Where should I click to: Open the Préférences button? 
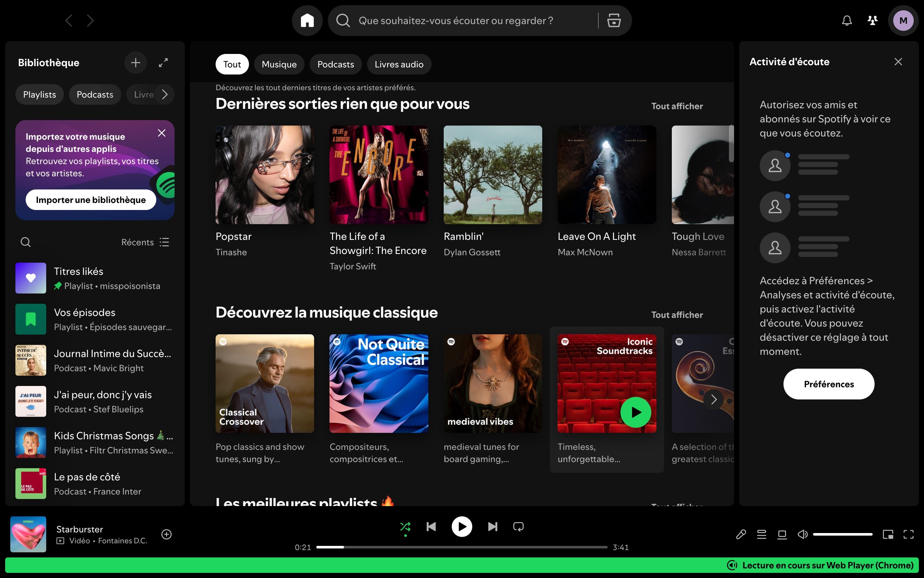(x=828, y=384)
